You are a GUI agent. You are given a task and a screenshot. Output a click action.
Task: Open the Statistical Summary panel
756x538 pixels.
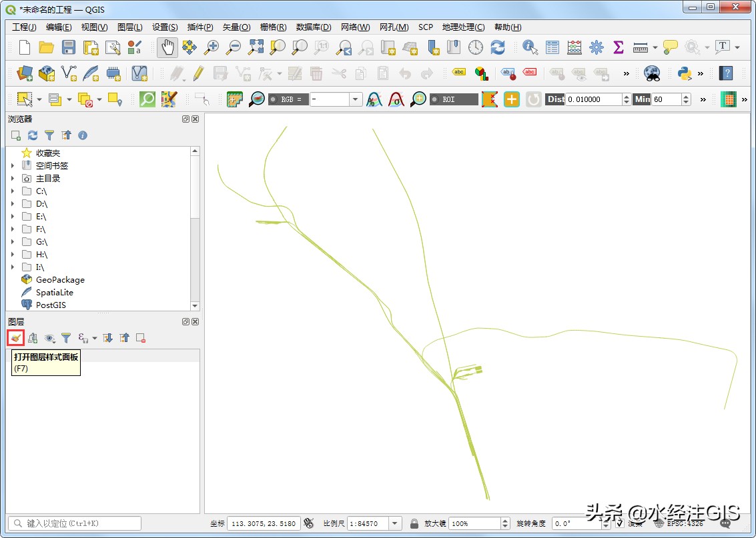click(617, 47)
